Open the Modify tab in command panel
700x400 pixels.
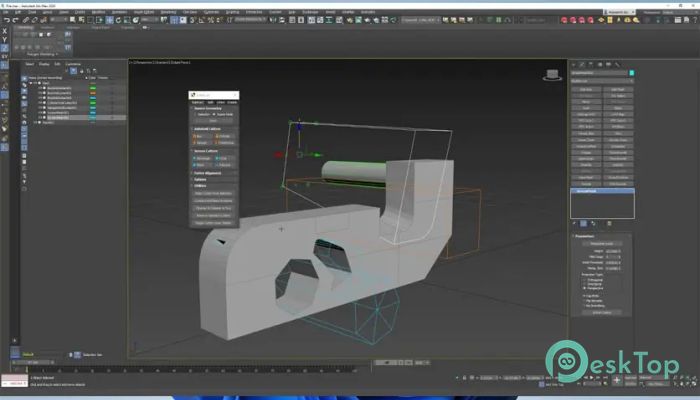pyautogui.click(x=582, y=65)
